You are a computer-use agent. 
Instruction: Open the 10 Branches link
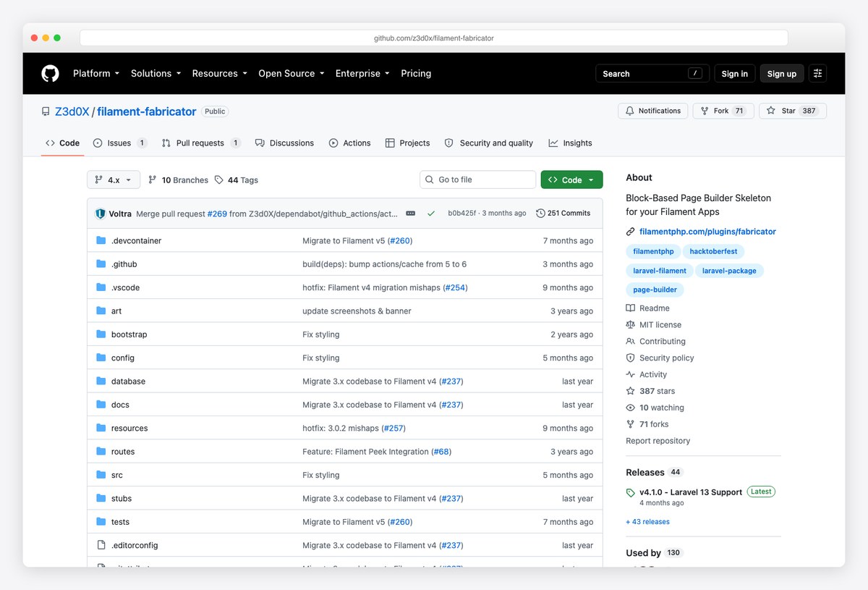tap(178, 180)
